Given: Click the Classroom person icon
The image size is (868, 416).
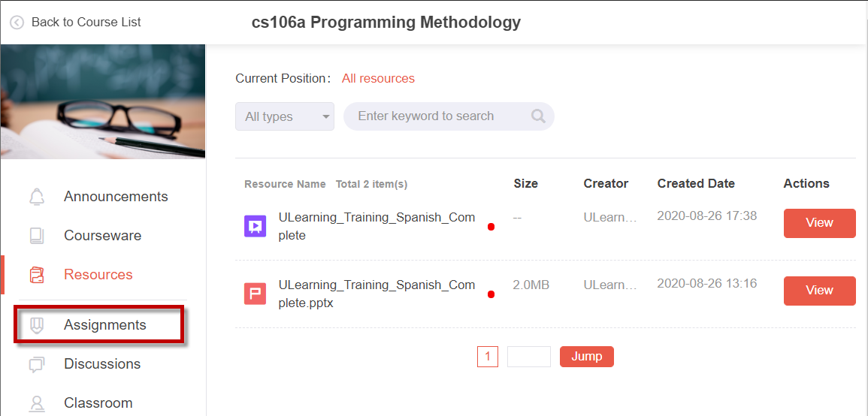Looking at the screenshot, I should tap(37, 403).
